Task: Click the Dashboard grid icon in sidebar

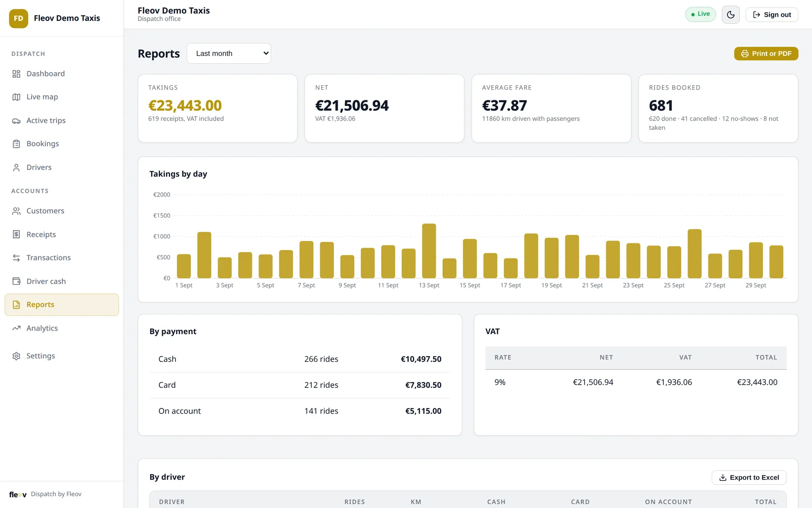Action: (x=16, y=74)
